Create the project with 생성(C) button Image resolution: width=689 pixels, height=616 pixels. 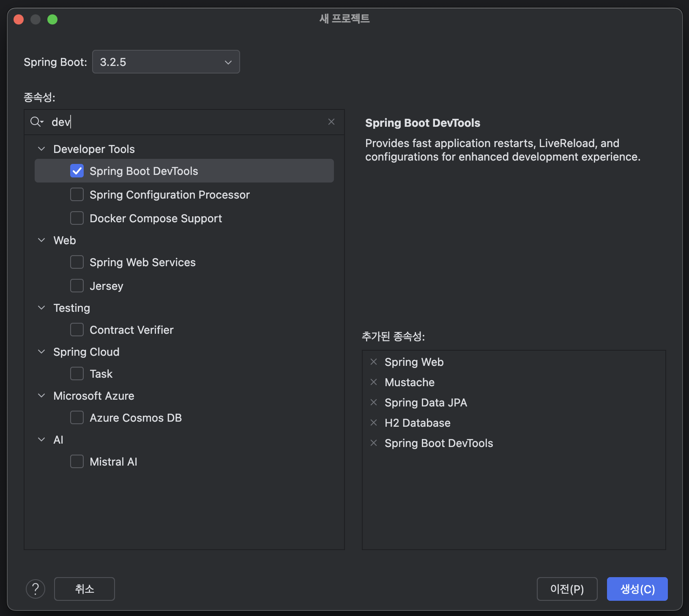[637, 589]
